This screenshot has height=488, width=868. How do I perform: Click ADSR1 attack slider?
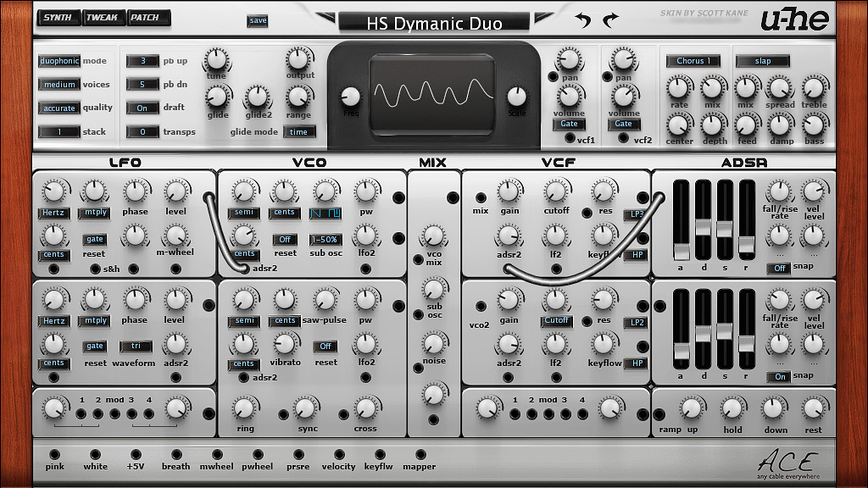tap(681, 252)
